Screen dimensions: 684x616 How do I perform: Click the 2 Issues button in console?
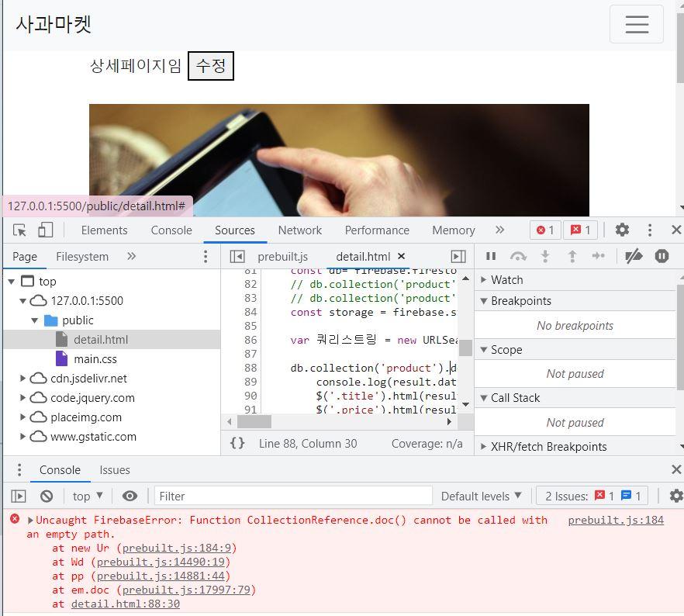click(592, 496)
